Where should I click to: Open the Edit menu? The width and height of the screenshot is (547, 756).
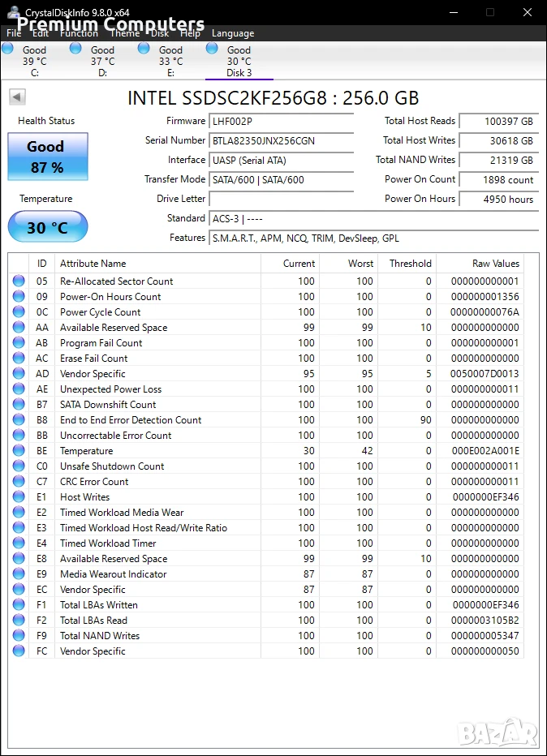41,33
